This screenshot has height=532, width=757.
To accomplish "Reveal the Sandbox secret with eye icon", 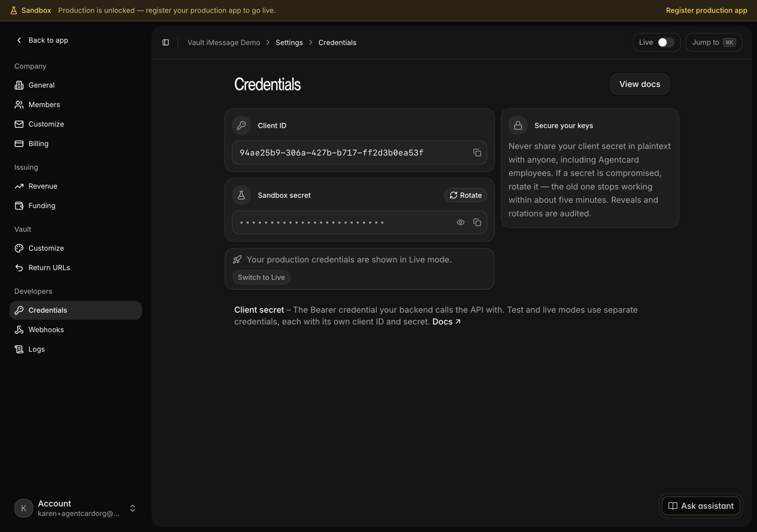I will [x=461, y=222].
